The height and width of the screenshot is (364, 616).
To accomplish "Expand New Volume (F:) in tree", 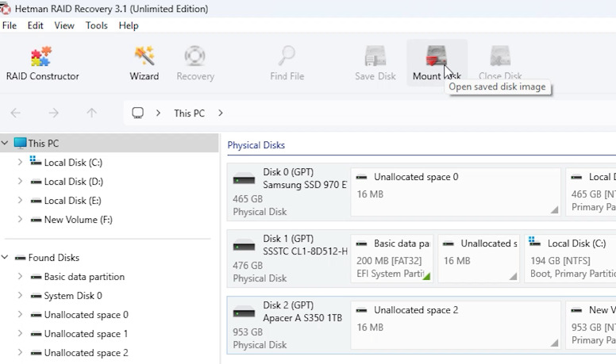I will click(20, 219).
